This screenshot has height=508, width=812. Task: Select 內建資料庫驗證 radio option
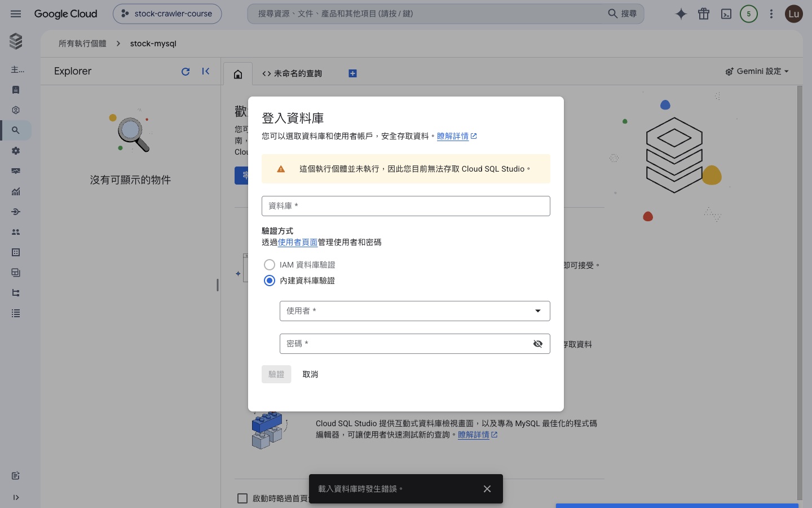[x=270, y=281]
